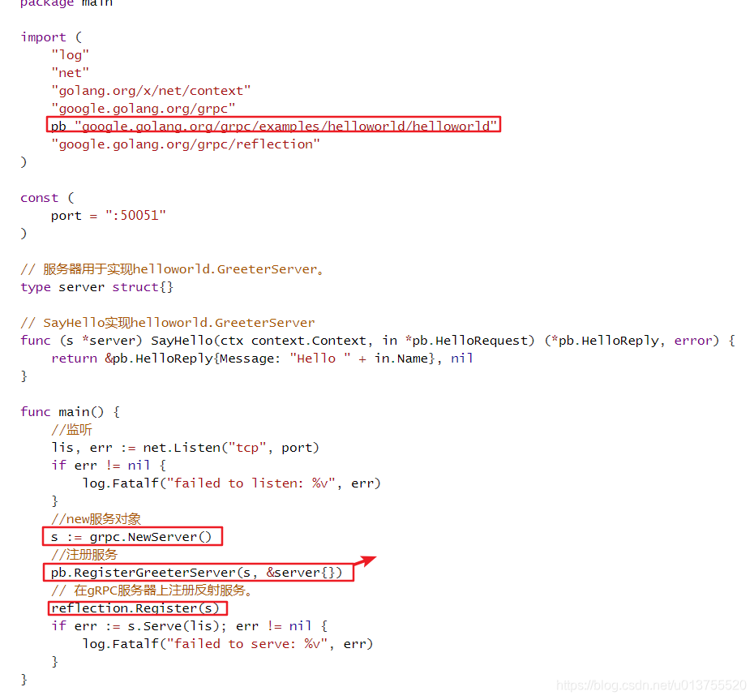754x700 pixels.
Task: Click the //new服务对象 comment
Action: [x=96, y=519]
